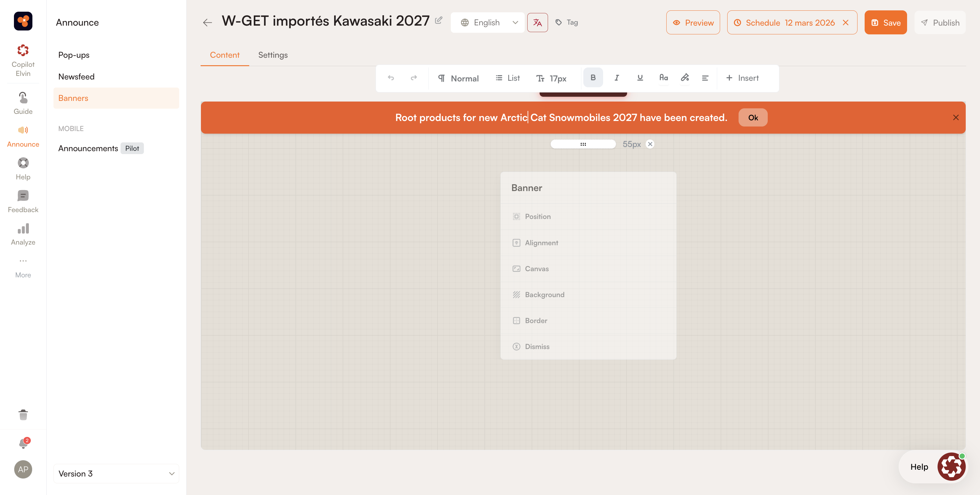Open the English language dropdown
Screen dimensions: 980x495
(x=487, y=22)
